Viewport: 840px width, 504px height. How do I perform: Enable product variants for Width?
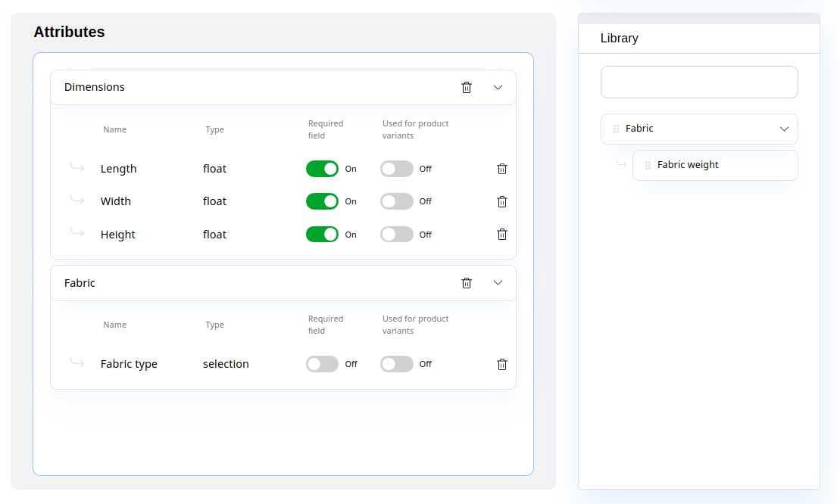pos(396,202)
